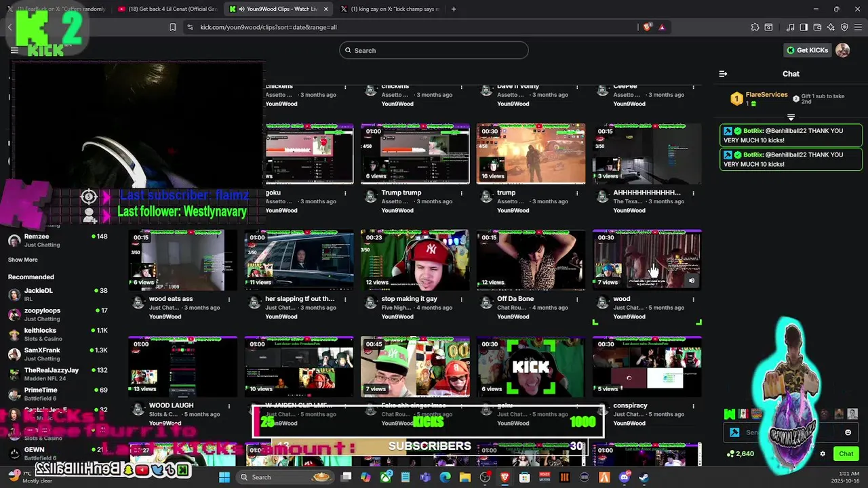The height and width of the screenshot is (488, 868).
Task: Open SamXFrank recommended channel
Action: click(58, 354)
